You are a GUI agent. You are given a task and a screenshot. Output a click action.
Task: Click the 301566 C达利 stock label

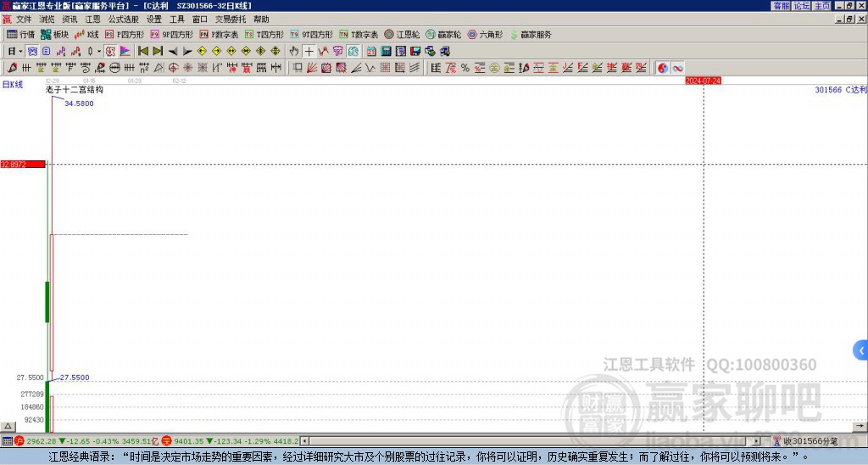coord(840,89)
